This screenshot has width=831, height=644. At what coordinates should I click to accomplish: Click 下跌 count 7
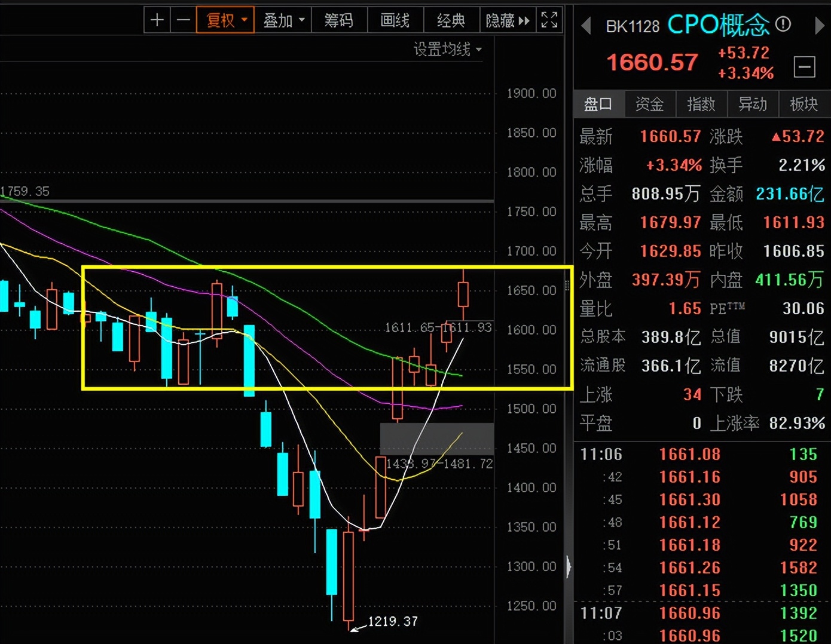820,394
